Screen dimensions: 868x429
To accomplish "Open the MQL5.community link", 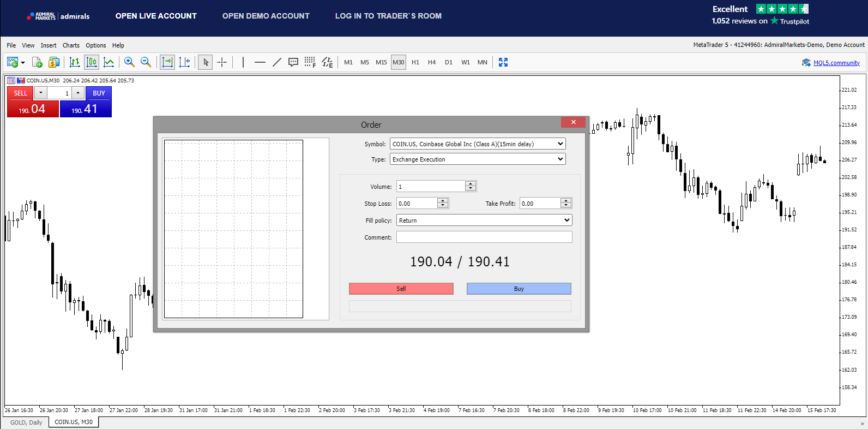I will [x=836, y=63].
